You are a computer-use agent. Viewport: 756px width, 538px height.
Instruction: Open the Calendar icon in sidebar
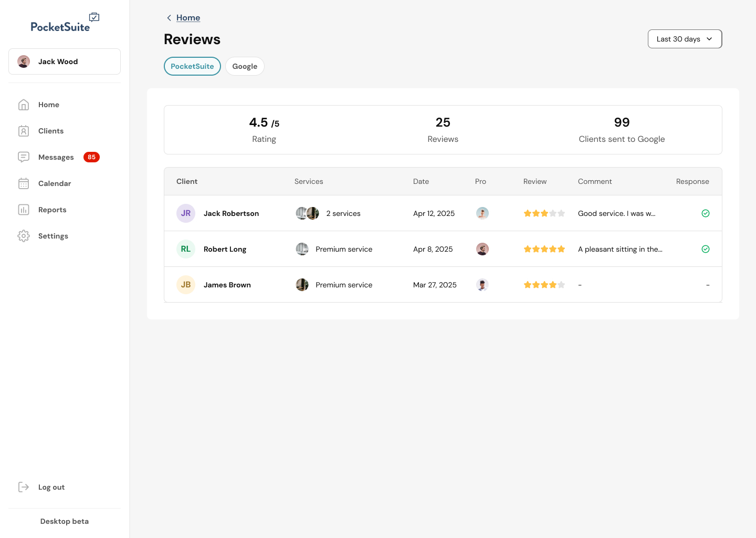[24, 183]
